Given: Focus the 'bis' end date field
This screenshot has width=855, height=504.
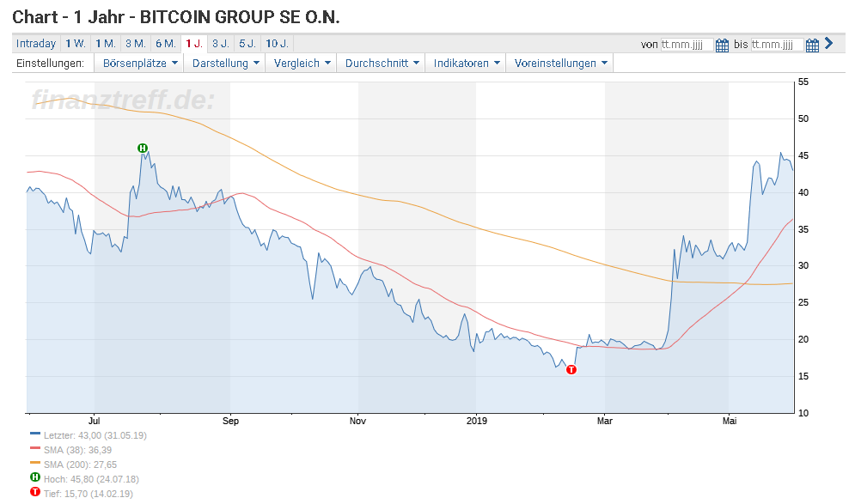Looking at the screenshot, I should (x=777, y=45).
